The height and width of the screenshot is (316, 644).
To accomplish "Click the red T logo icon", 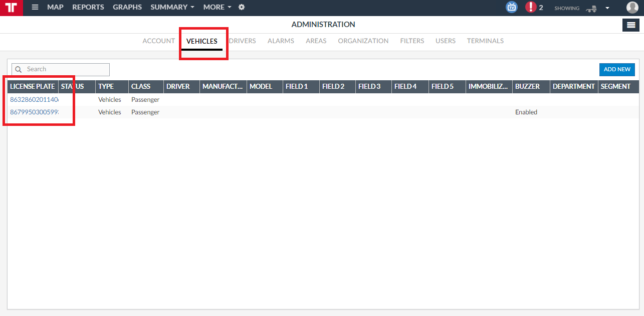I will coord(11,8).
